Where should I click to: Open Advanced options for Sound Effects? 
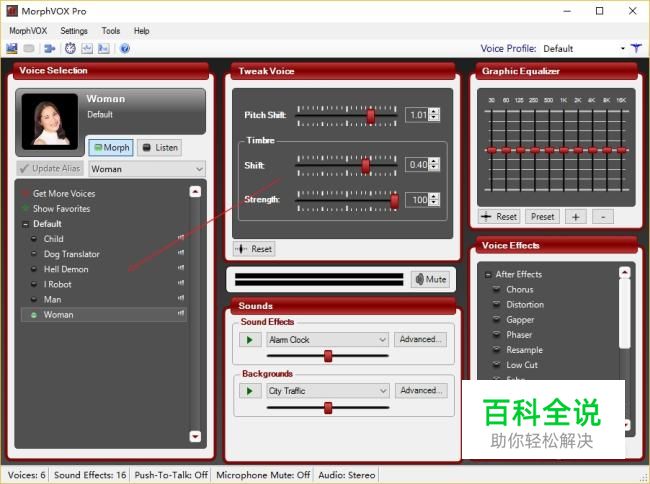coord(420,339)
